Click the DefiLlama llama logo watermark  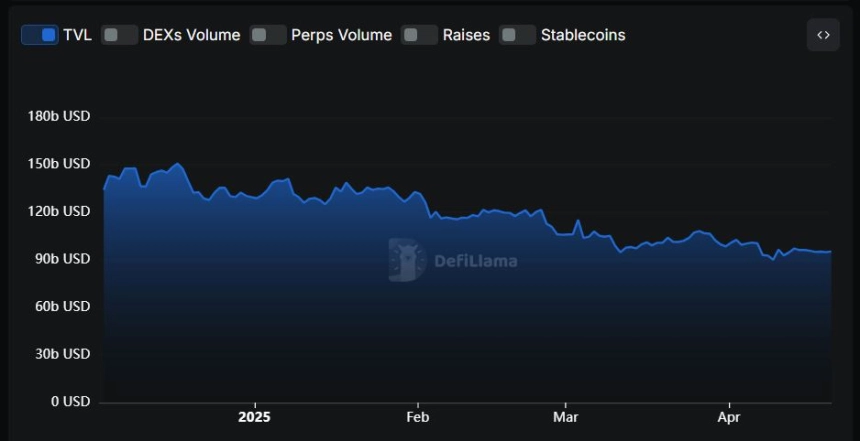click(x=408, y=260)
